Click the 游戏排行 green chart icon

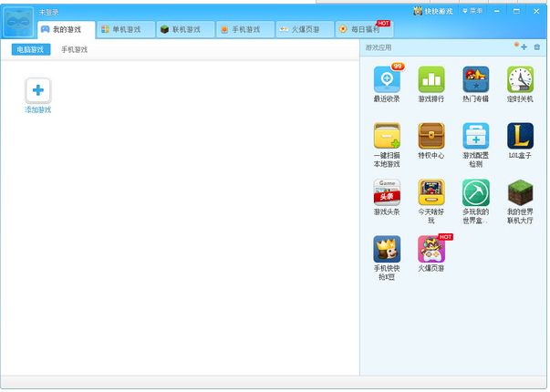[431, 80]
